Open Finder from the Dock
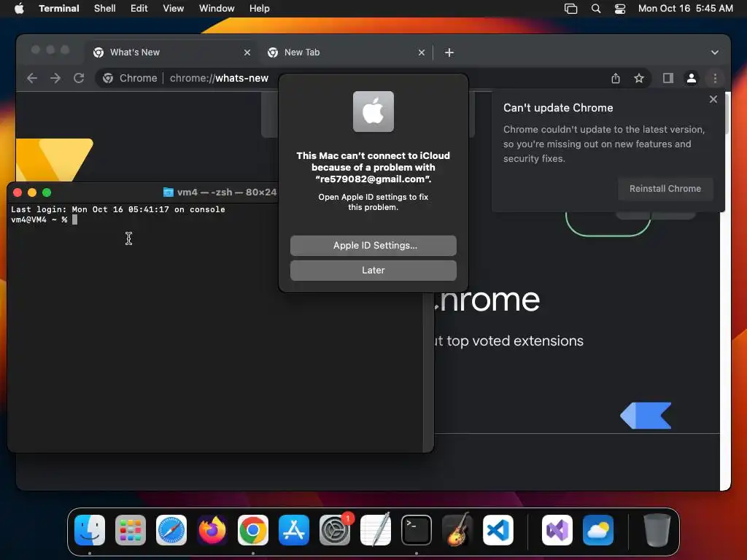747x560 pixels. click(90, 530)
